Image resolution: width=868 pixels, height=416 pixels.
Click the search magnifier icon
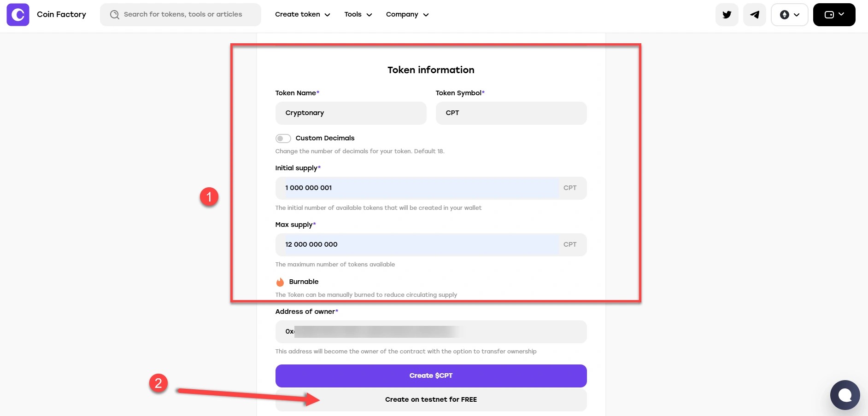coord(115,15)
